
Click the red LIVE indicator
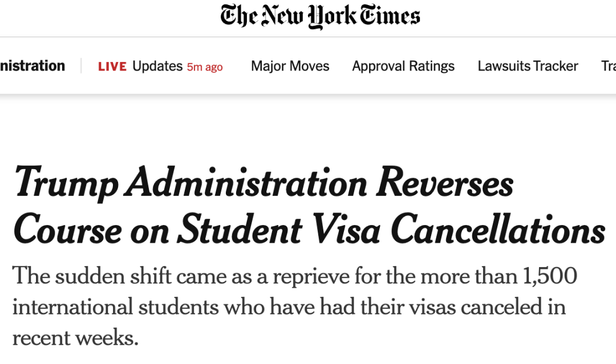112,67
